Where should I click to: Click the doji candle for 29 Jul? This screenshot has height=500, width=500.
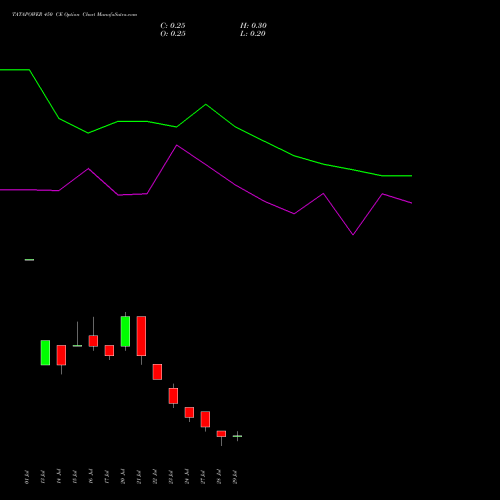237,436
